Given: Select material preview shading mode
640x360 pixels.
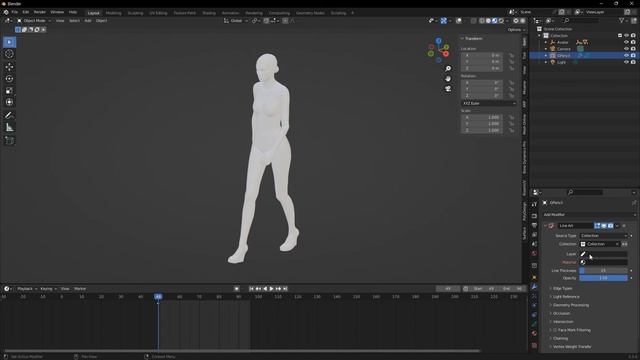Looking at the screenshot, I should point(495,20).
